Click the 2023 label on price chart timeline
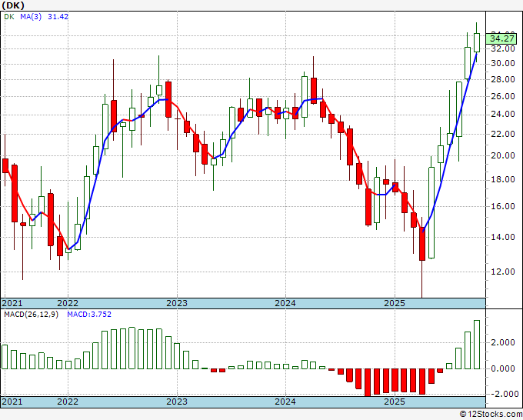The image size is (523, 420). coord(177,303)
